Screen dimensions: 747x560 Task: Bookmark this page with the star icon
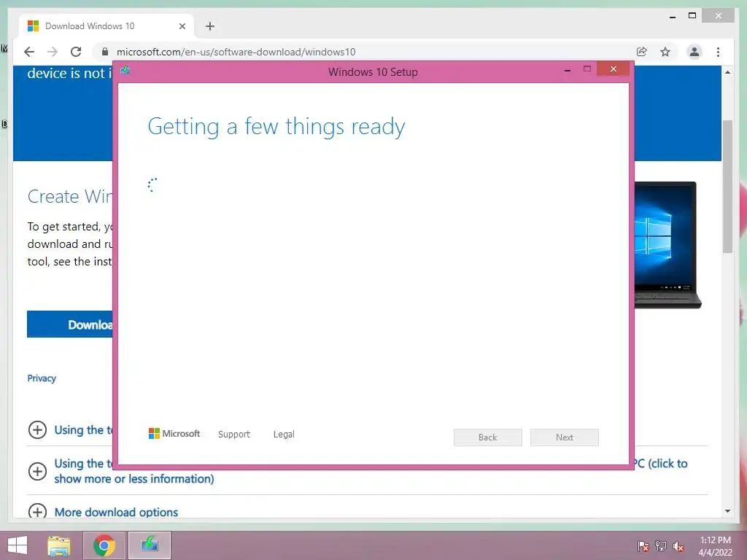665,52
